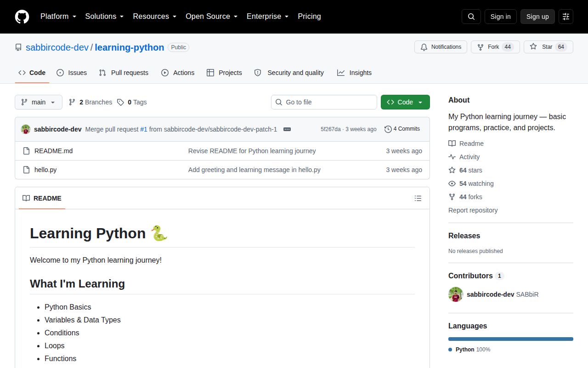View the 44 forks link
This screenshot has height=368, width=588.
(465, 197)
